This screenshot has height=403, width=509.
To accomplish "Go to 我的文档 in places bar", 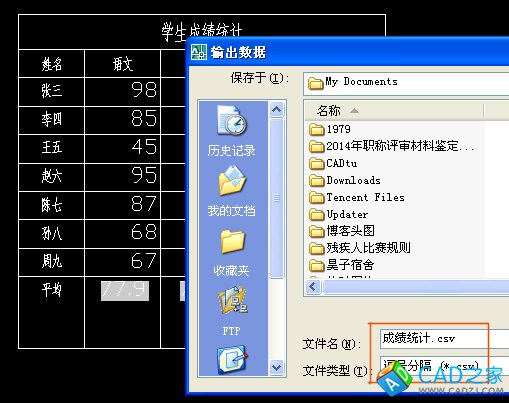I will click(232, 191).
